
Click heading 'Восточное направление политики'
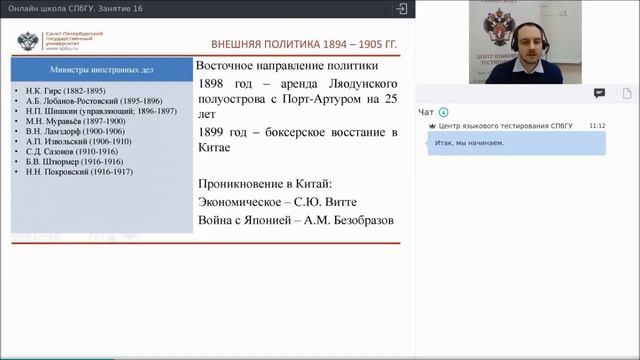coord(287,66)
